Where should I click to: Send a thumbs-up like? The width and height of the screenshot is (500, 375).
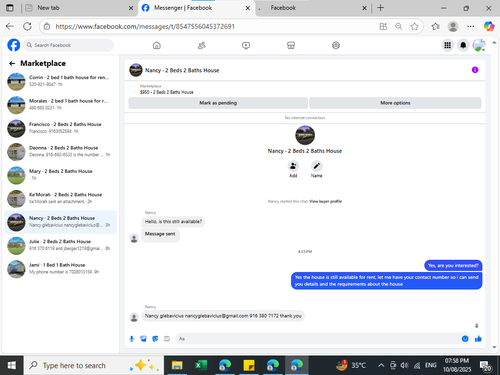[478, 339]
